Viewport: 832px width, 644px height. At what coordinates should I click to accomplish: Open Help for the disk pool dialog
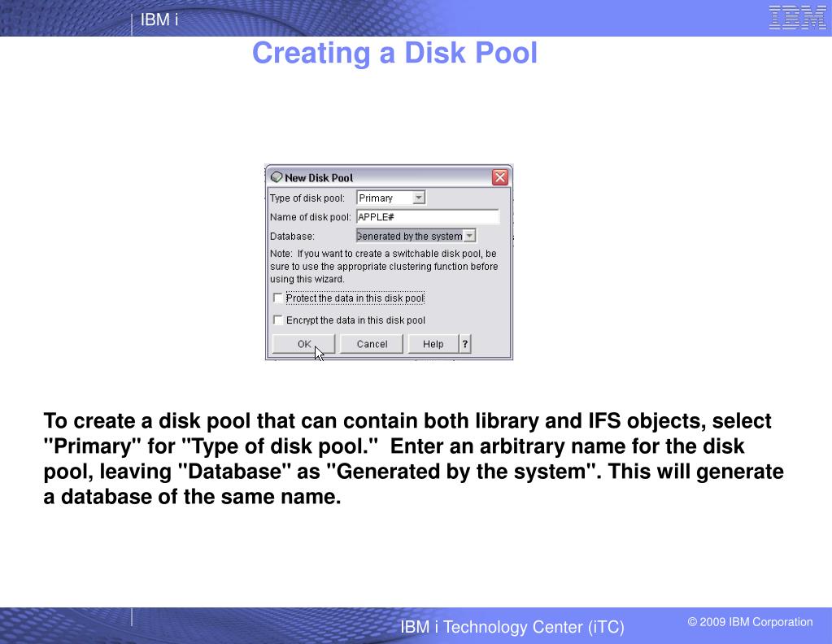(433, 344)
